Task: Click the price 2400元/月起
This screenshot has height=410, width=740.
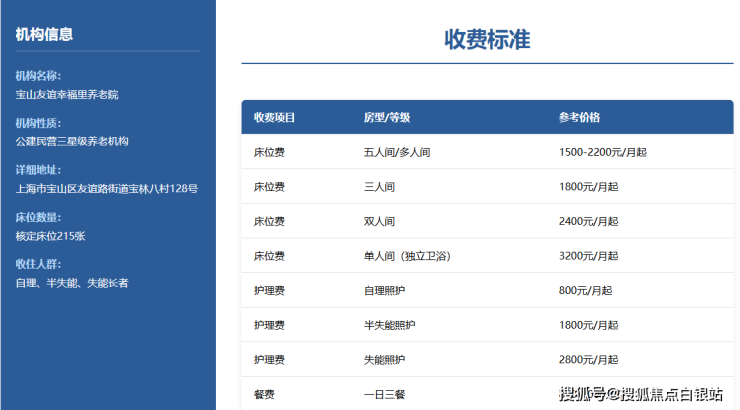Action: [x=588, y=221]
